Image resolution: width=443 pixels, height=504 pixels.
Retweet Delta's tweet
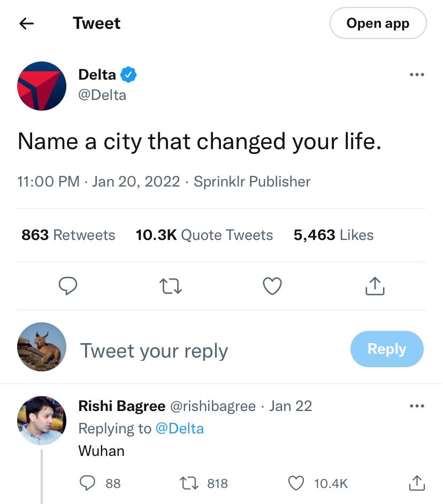(x=171, y=286)
